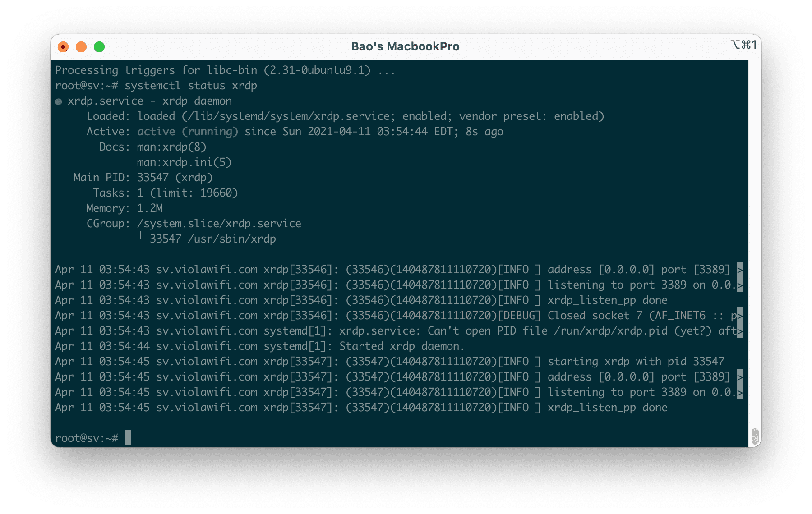This screenshot has width=812, height=514.
Task: Click the '[DEBUG] Closed socket 7' message
Action: coord(570,316)
